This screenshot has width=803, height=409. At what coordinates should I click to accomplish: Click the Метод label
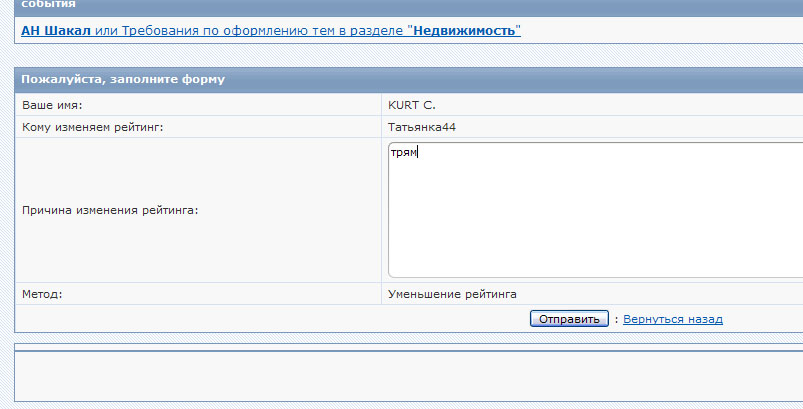[42, 294]
